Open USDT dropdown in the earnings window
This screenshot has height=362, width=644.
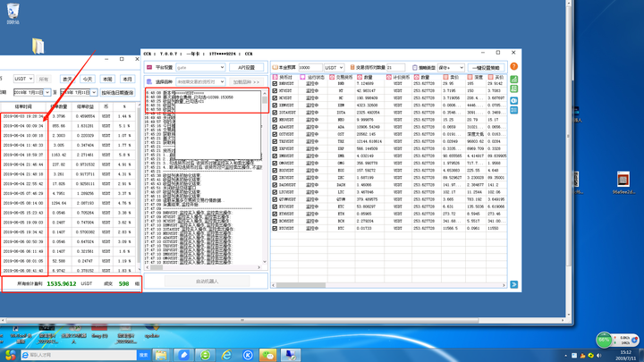[x=23, y=79]
